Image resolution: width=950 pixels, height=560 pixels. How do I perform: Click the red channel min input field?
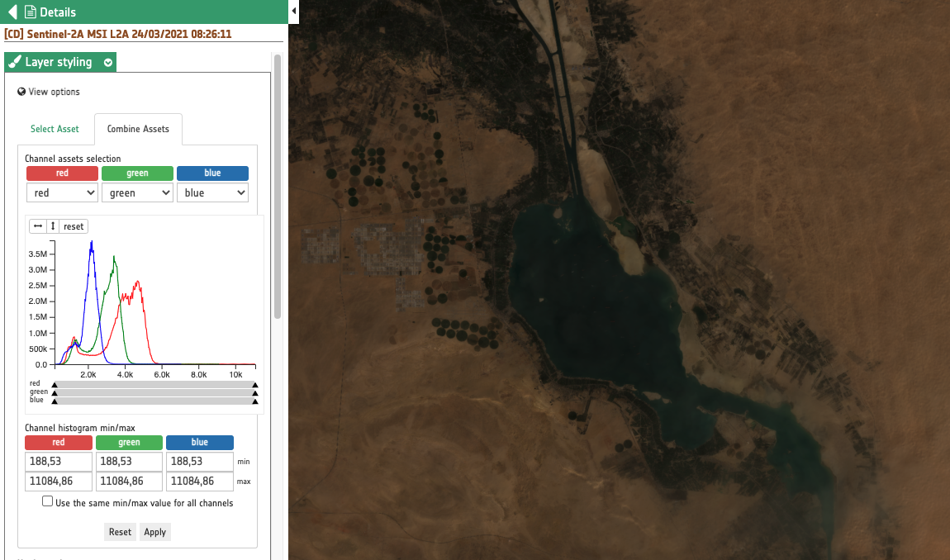pyautogui.click(x=59, y=461)
